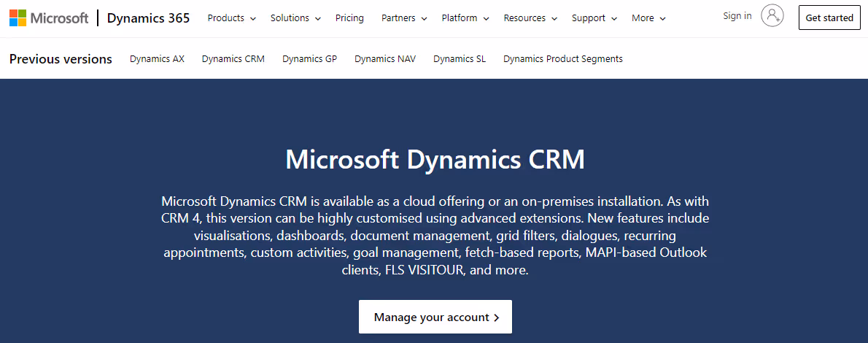This screenshot has width=868, height=343.
Task: Open the Dynamics AX link
Action: click(158, 58)
